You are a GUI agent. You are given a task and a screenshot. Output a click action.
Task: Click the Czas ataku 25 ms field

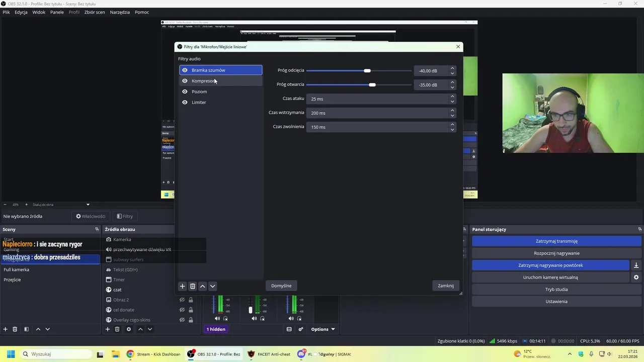377,99
